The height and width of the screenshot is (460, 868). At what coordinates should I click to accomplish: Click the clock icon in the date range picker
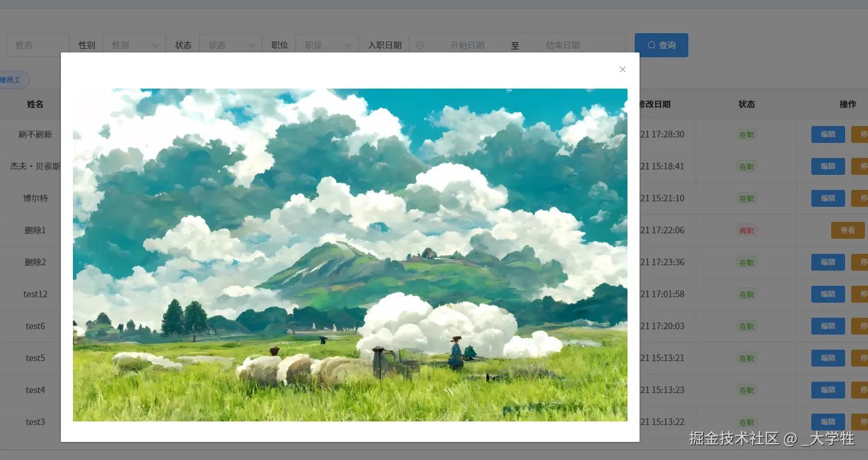point(420,45)
